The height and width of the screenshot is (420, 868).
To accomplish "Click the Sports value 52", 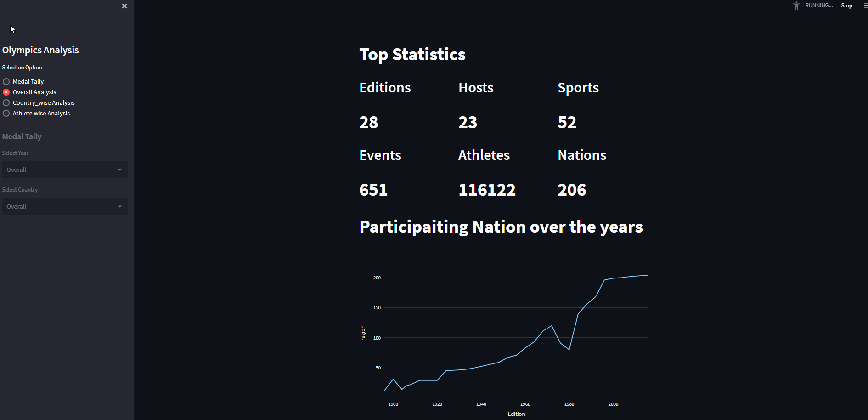I will 567,122.
